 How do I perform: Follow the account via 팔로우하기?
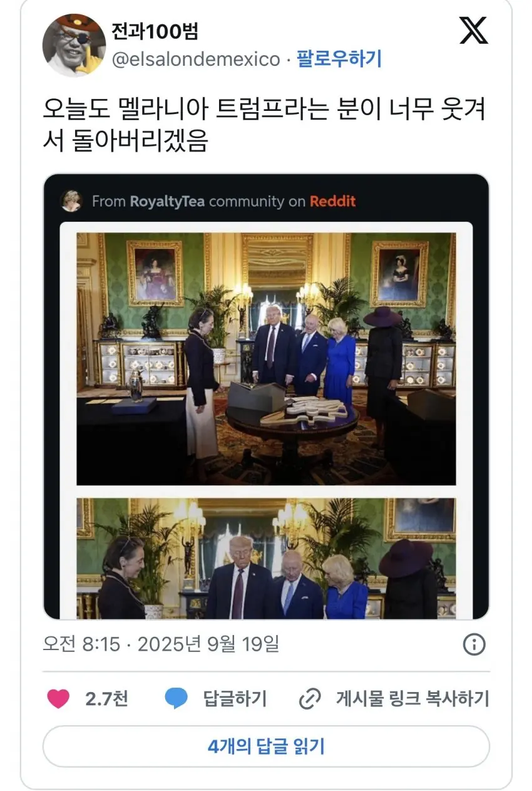point(339,59)
